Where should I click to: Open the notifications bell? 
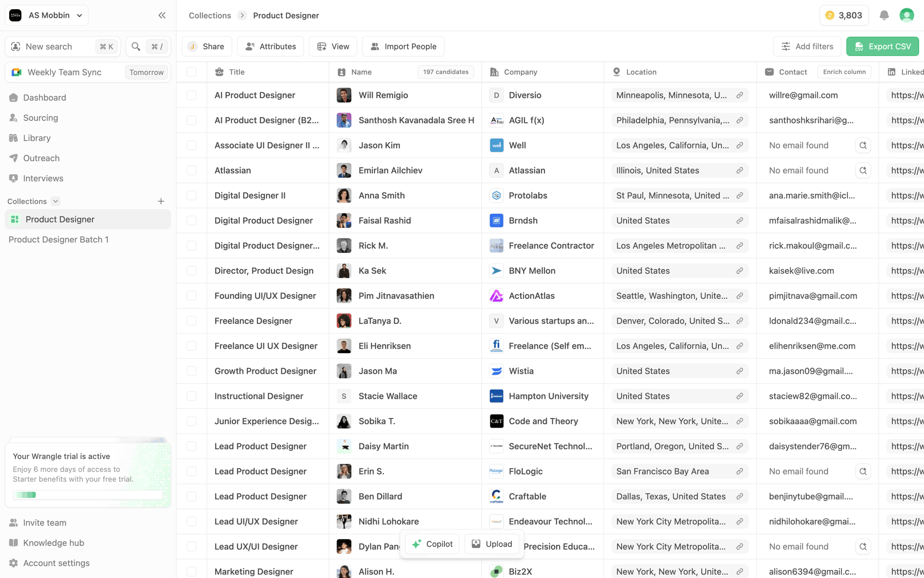[x=884, y=15]
